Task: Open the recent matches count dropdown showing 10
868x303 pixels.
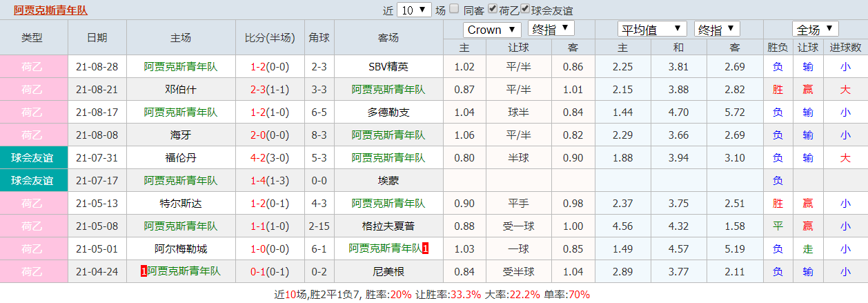Action: [415, 10]
